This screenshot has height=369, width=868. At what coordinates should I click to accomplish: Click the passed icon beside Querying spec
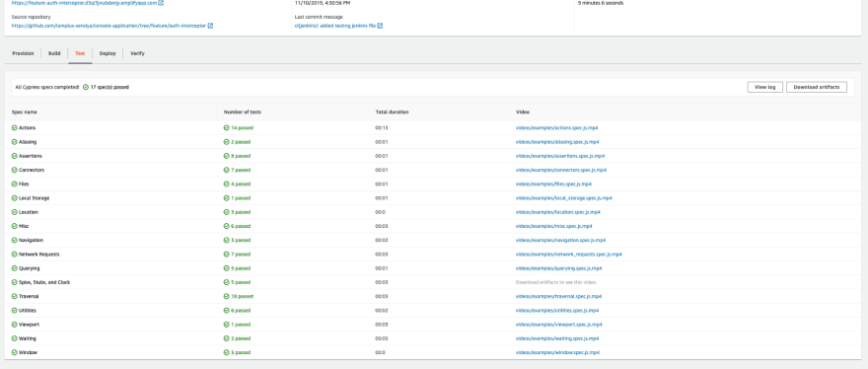pyautogui.click(x=15, y=268)
